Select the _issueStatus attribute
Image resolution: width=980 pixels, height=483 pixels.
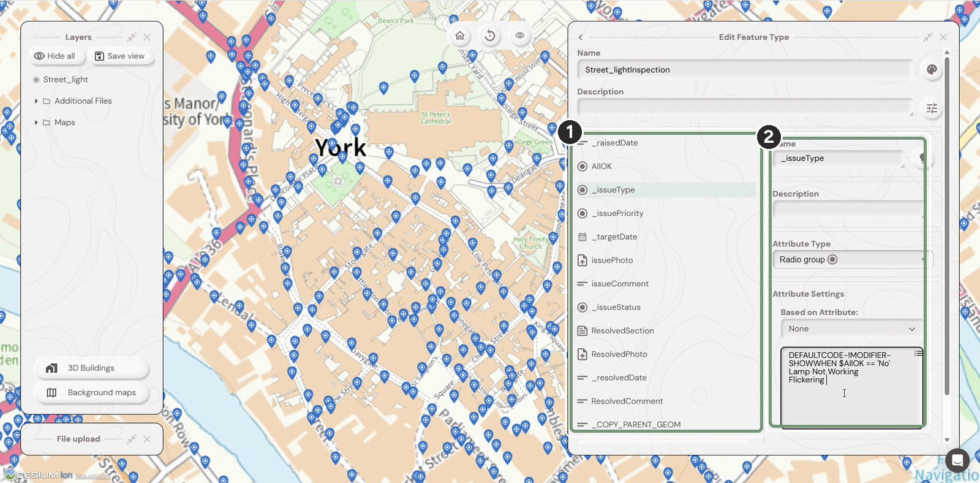point(666,308)
